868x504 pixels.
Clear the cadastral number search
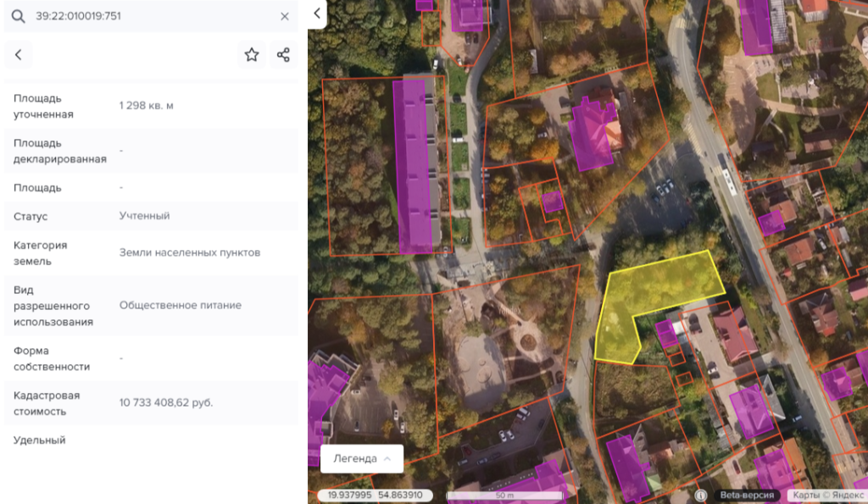[x=285, y=17]
